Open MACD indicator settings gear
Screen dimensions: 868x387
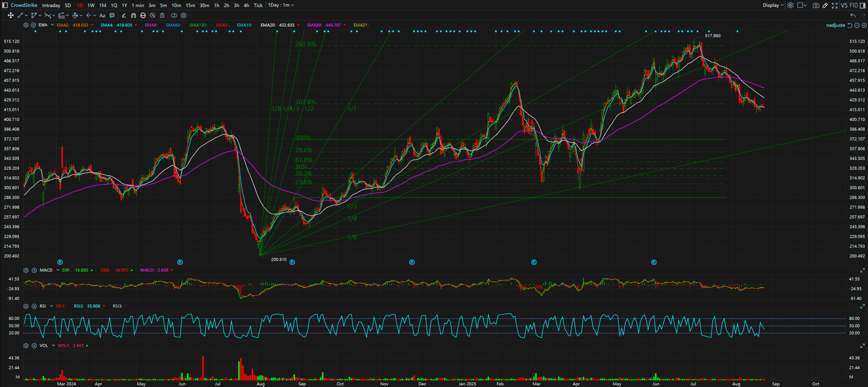tap(26, 270)
